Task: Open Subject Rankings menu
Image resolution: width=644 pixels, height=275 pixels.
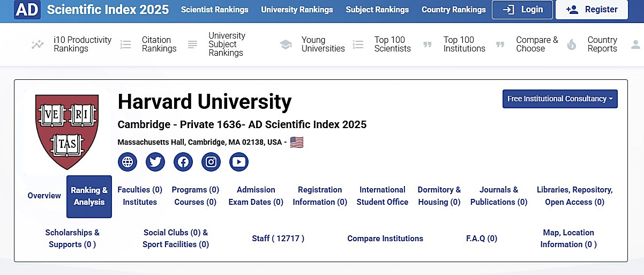Action: (377, 10)
